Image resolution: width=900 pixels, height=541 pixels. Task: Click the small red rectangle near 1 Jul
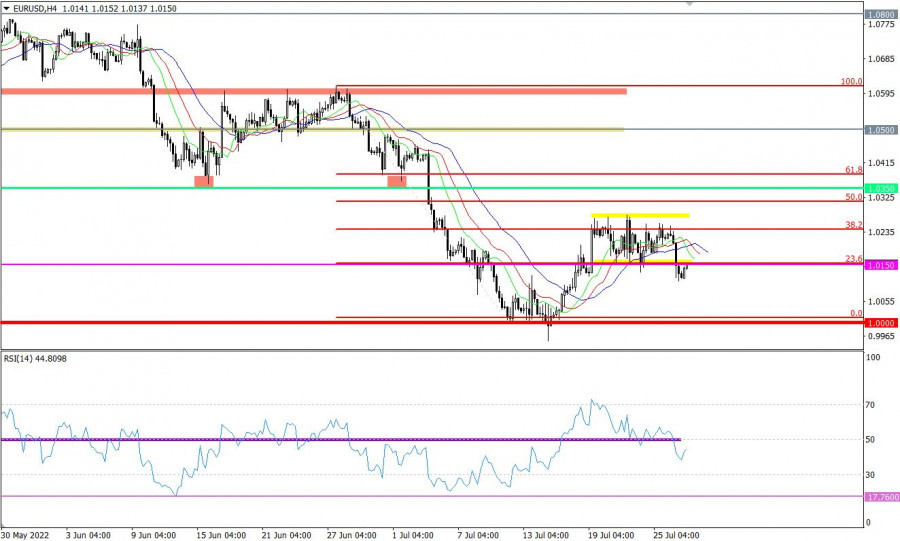397,181
